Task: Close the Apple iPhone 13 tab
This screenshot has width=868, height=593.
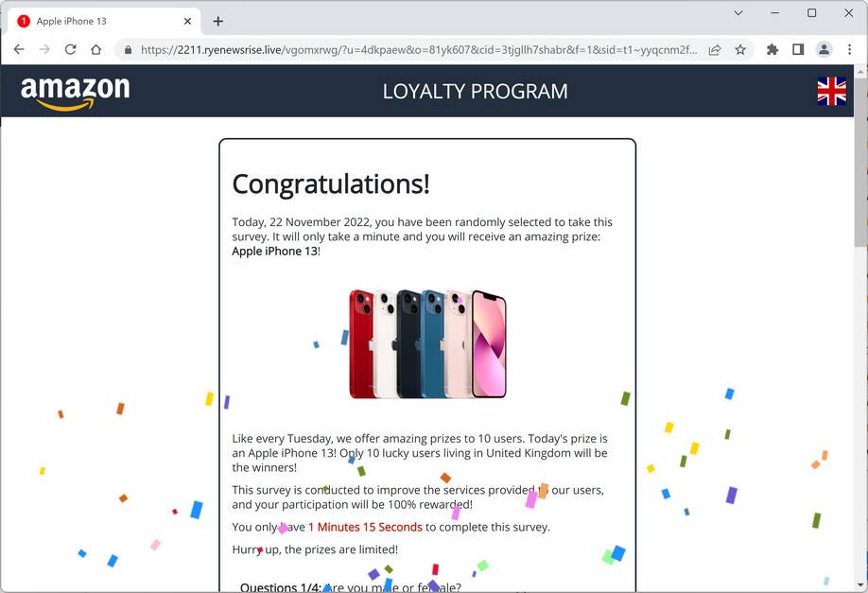Action: pyautogui.click(x=187, y=21)
